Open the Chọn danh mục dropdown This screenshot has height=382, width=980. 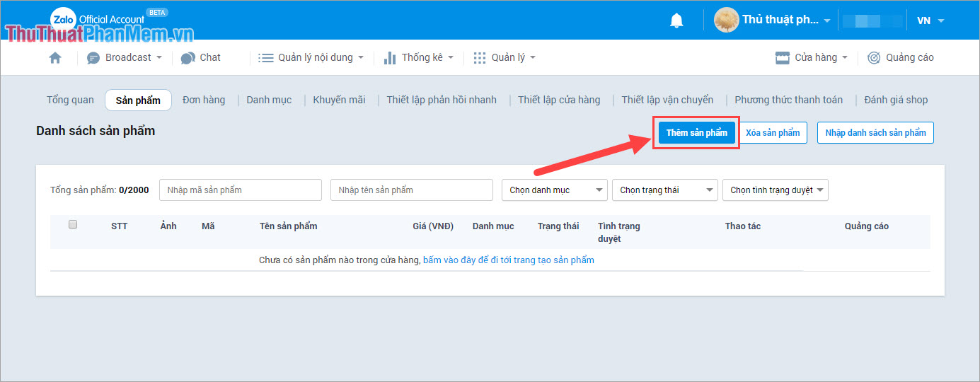[555, 190]
